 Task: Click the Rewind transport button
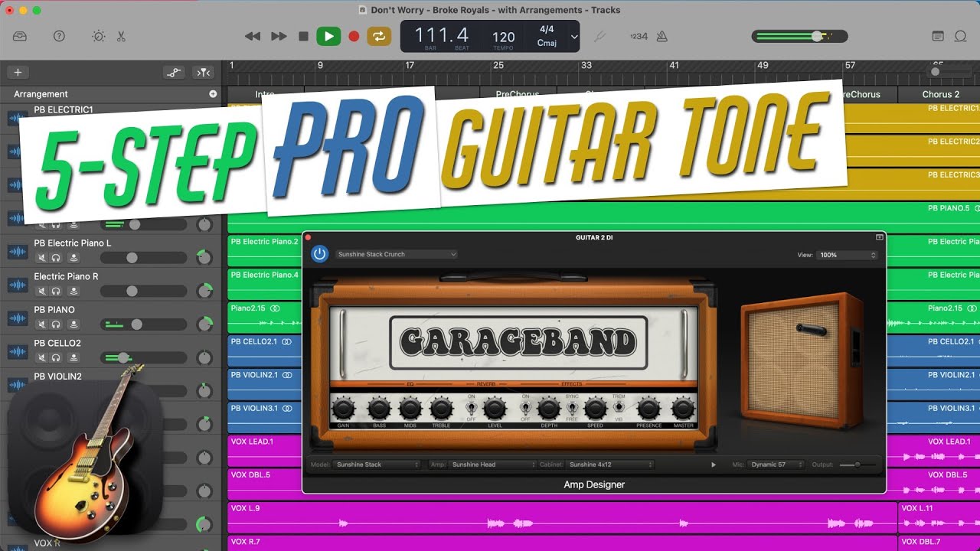coord(253,36)
